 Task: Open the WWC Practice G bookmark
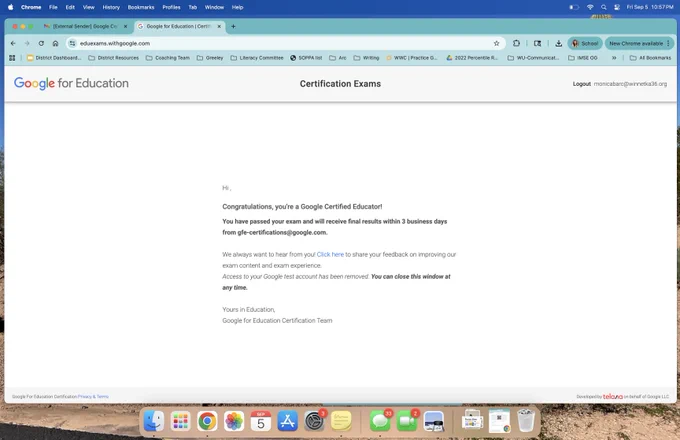(x=412, y=58)
